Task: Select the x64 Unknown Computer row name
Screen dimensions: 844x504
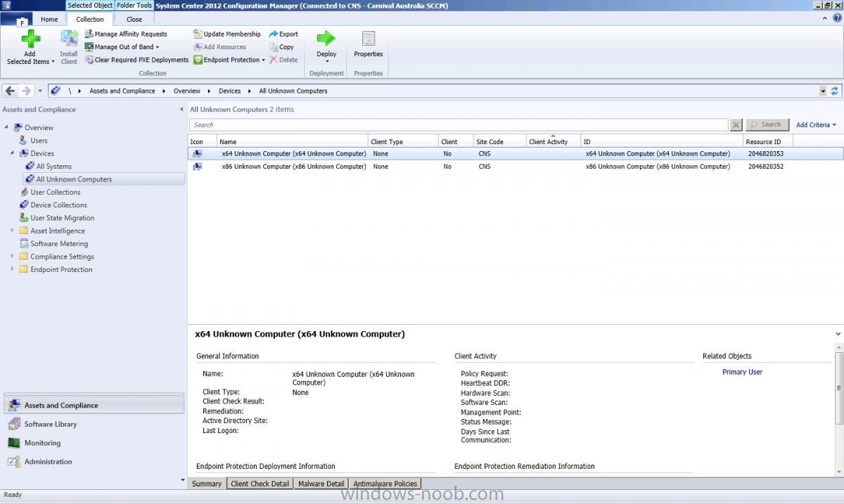Action: pyautogui.click(x=294, y=153)
